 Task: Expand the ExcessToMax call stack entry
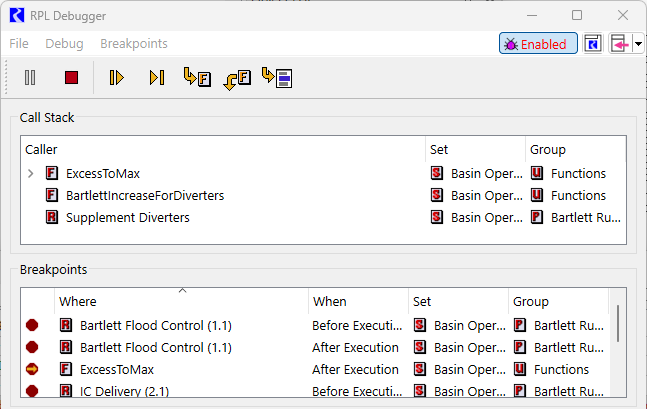31,173
